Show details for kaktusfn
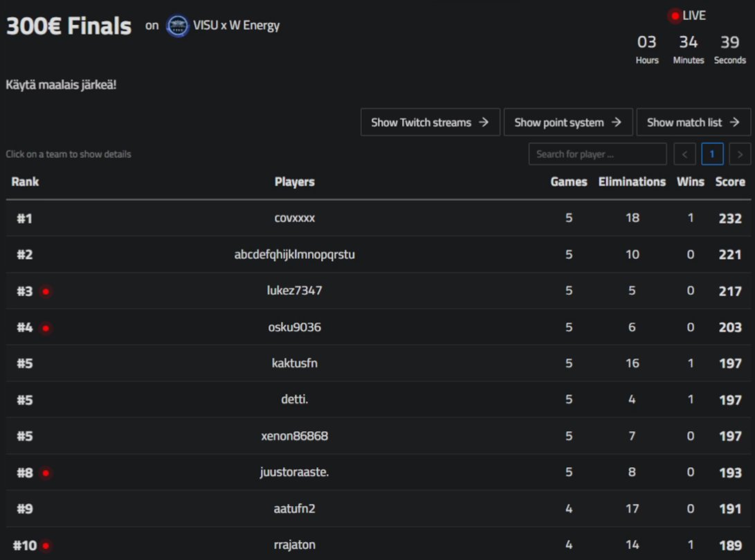 tap(294, 363)
